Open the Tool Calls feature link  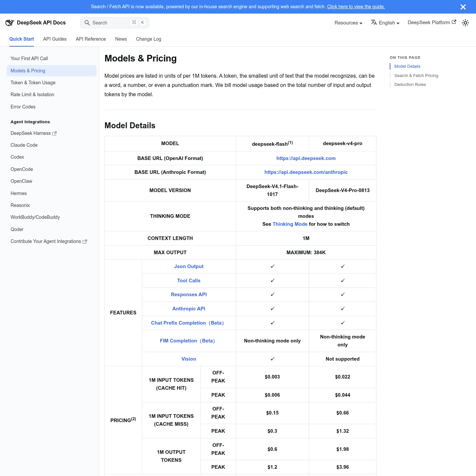tap(189, 281)
